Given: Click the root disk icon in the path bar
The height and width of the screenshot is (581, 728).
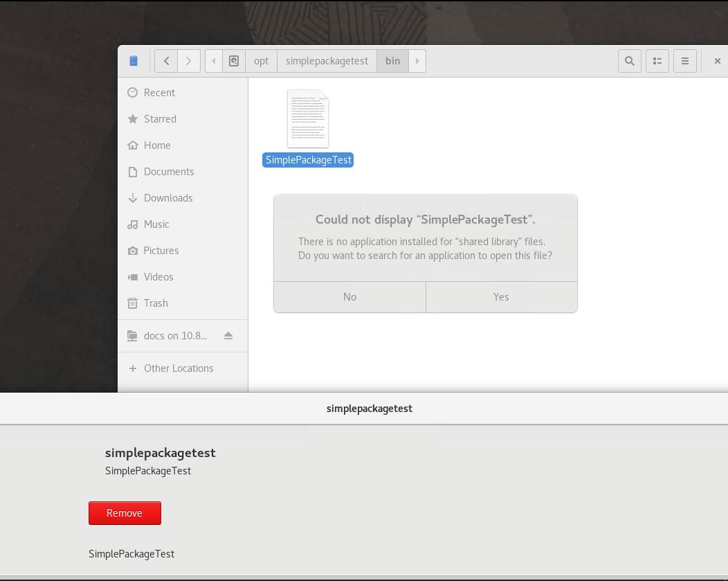Looking at the screenshot, I should point(234,61).
